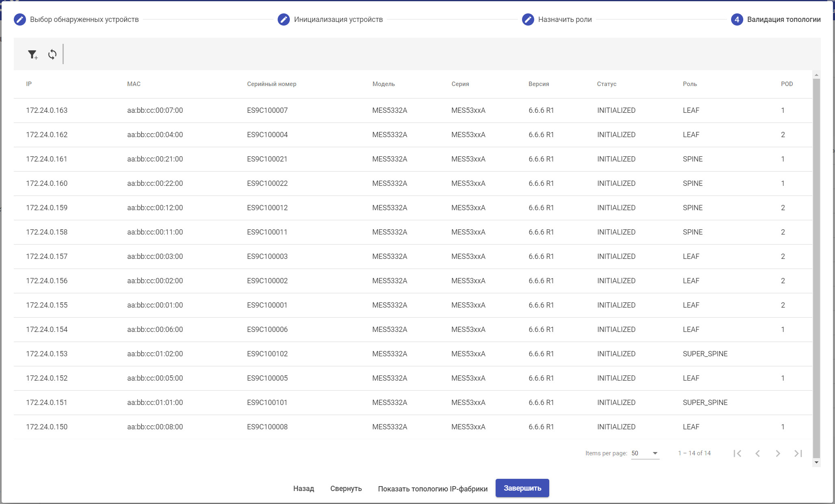
Task: Open Items per page dropdown
Action: tap(645, 453)
